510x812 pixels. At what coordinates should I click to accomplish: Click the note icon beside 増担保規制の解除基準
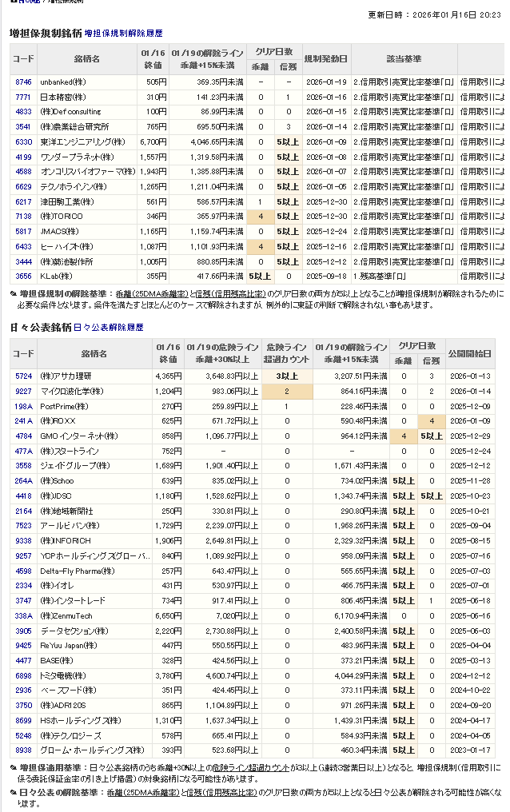pyautogui.click(x=14, y=293)
